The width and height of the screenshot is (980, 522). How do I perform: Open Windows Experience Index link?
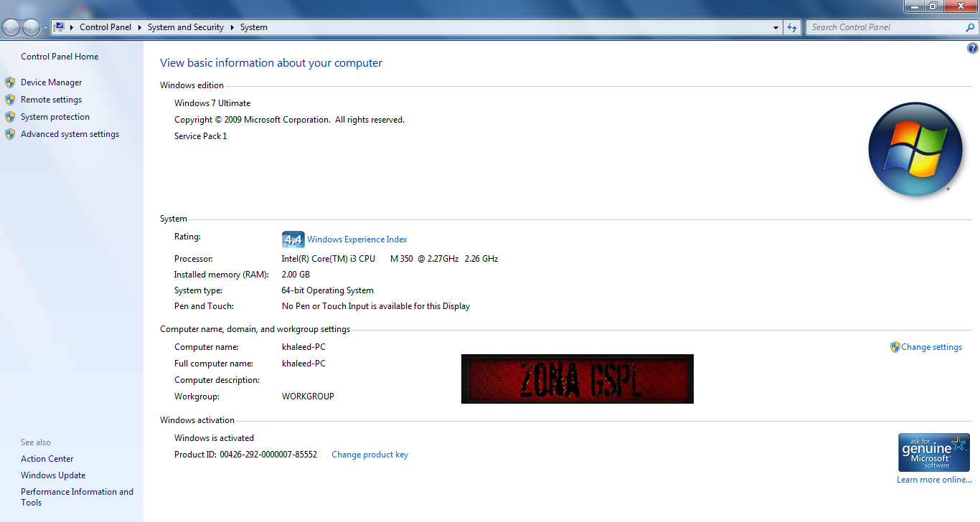pyautogui.click(x=357, y=239)
